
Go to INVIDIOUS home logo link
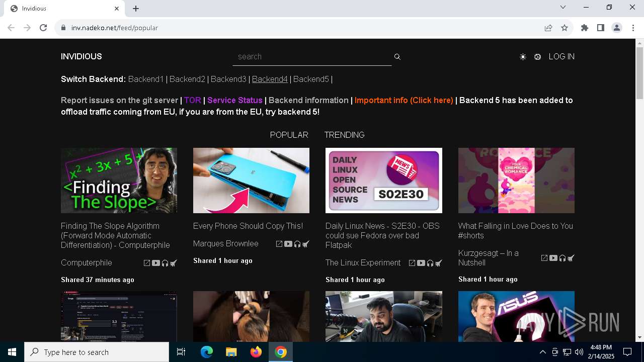[82, 56]
